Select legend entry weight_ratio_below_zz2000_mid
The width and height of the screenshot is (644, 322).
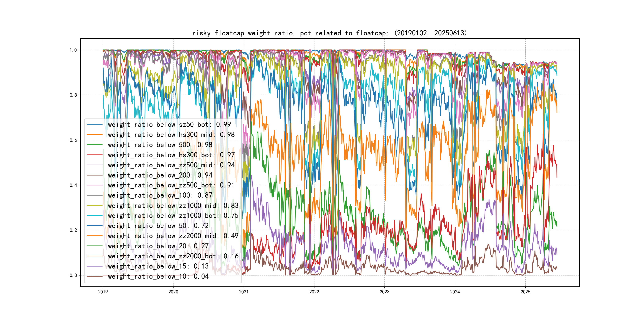point(173,236)
